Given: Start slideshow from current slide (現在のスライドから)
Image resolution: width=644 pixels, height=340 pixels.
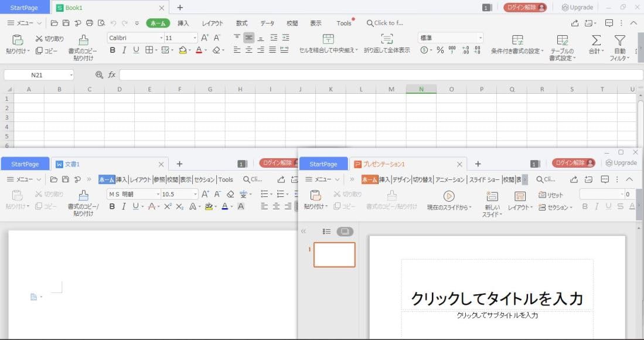Looking at the screenshot, I should (x=449, y=196).
